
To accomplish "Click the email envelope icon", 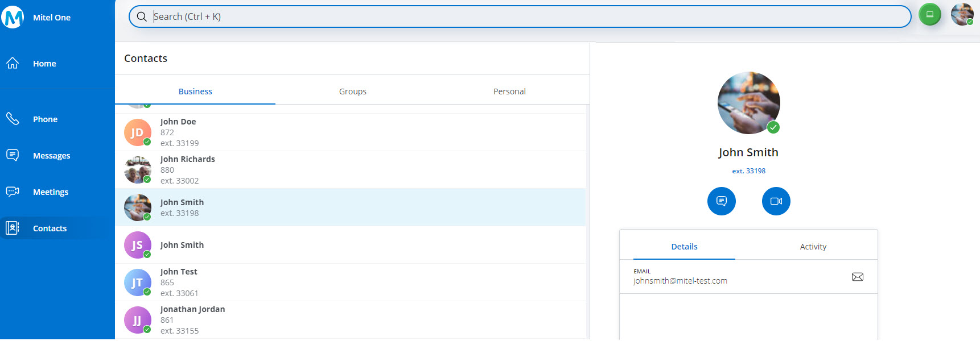I will pyautogui.click(x=857, y=277).
